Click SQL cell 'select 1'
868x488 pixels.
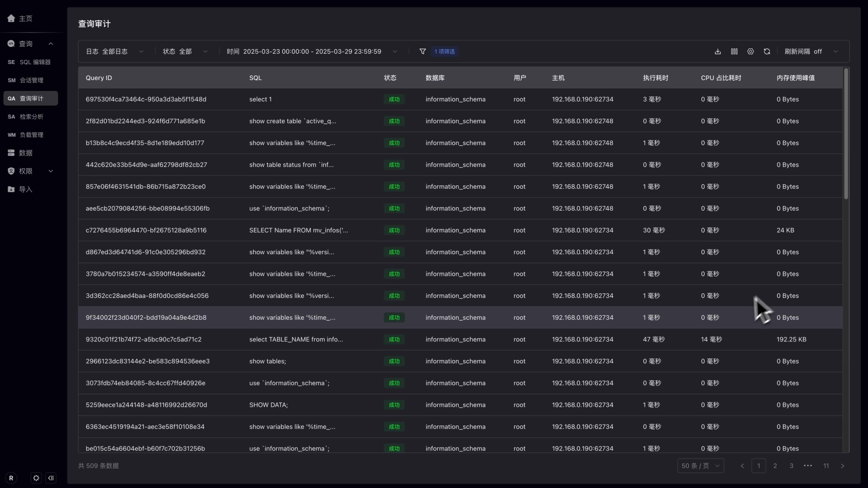[260, 99]
